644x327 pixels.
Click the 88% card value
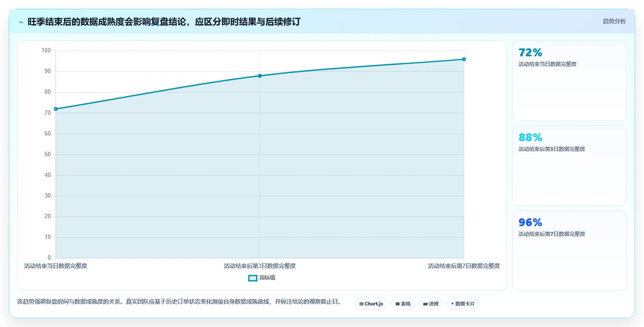[x=530, y=138]
